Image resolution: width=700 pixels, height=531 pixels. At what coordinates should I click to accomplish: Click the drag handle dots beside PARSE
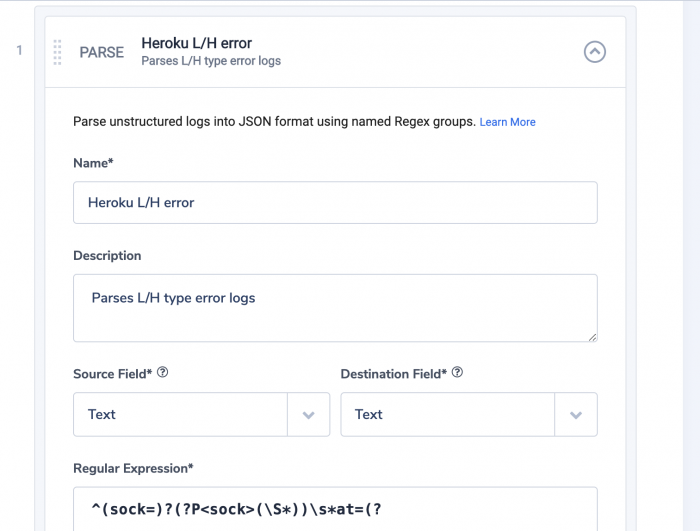click(57, 52)
